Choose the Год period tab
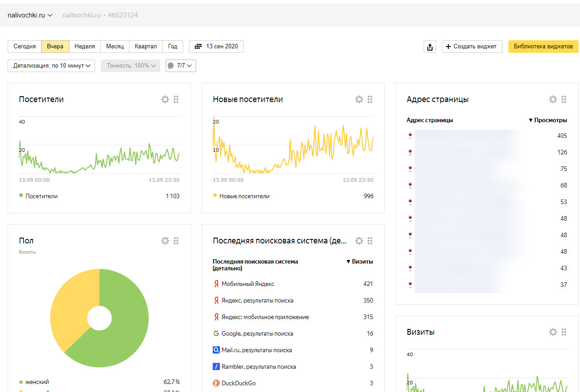This screenshot has width=580, height=392. pyautogui.click(x=172, y=47)
